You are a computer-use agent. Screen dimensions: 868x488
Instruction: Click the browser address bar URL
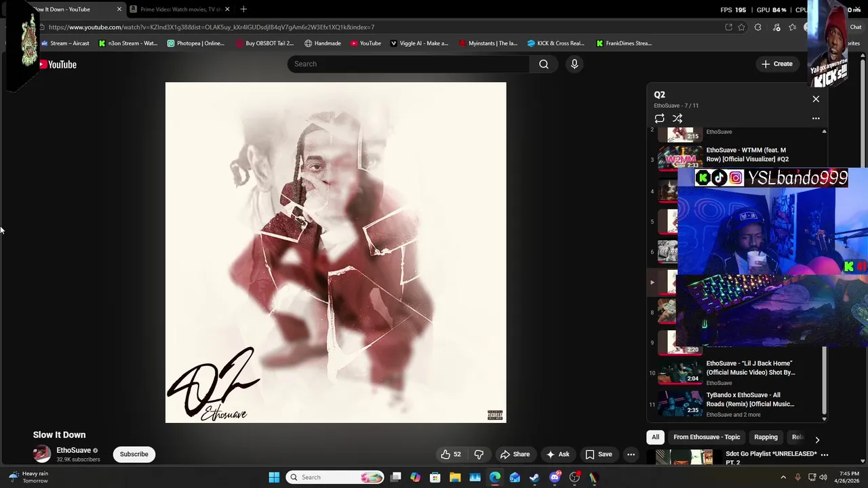point(212,27)
